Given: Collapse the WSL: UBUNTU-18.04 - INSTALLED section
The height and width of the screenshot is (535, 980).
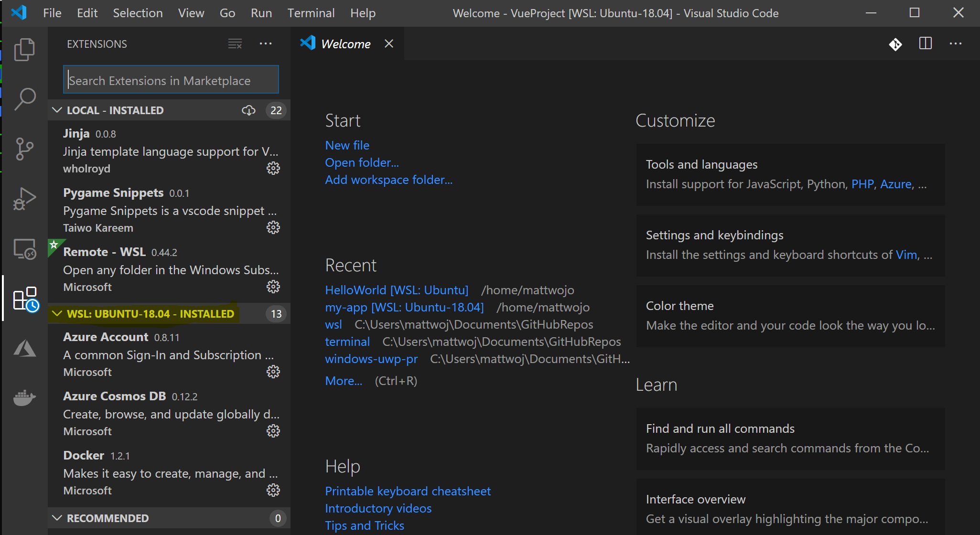Looking at the screenshot, I should [x=58, y=314].
